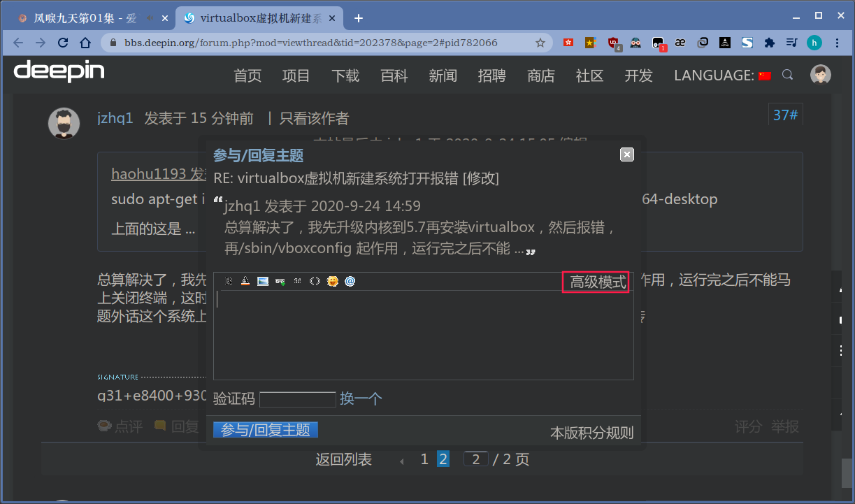The width and height of the screenshot is (855, 504).
Task: Open 本版积分规则 link
Action: coord(591,433)
